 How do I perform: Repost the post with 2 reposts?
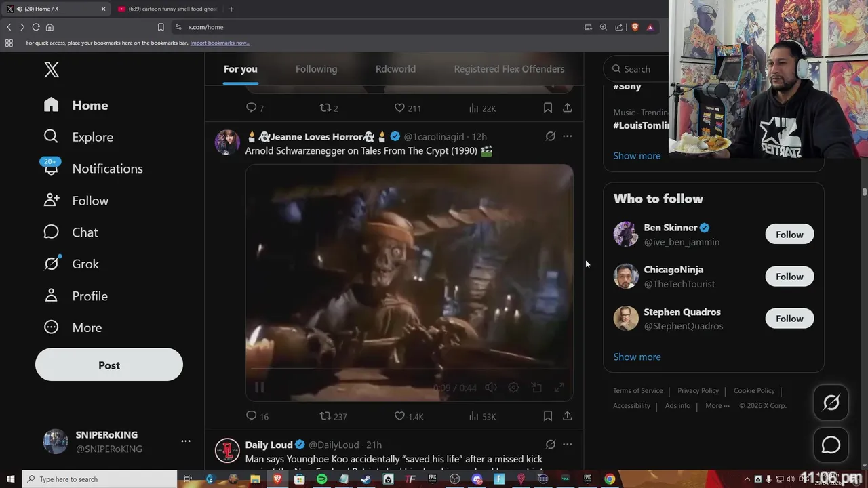pyautogui.click(x=329, y=108)
